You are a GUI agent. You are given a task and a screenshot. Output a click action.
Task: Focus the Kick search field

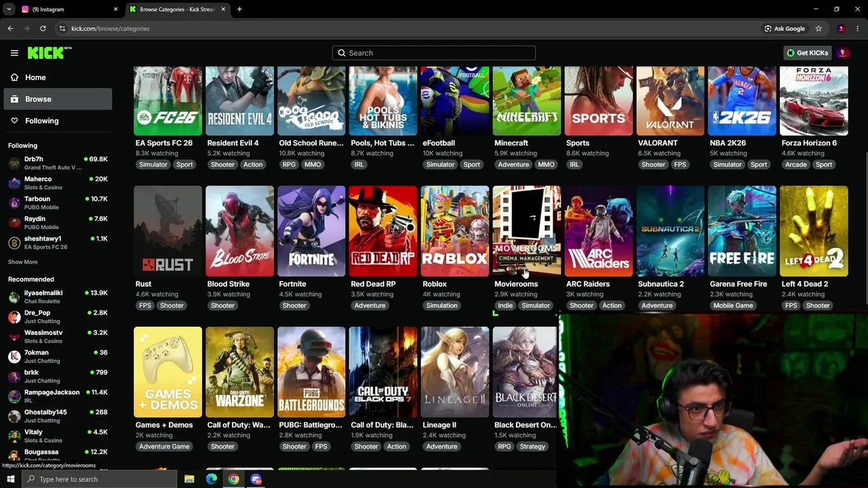coord(434,53)
